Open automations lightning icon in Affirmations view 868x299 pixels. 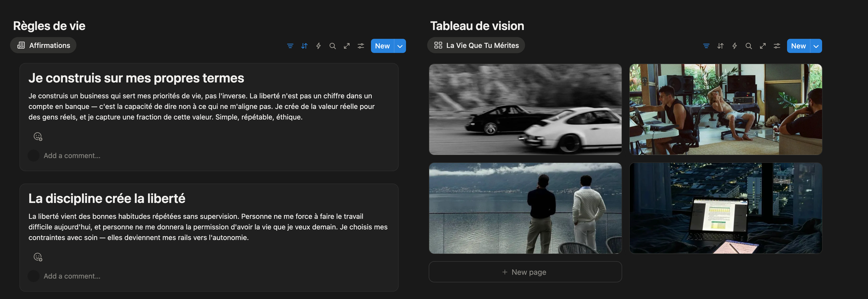[319, 46]
